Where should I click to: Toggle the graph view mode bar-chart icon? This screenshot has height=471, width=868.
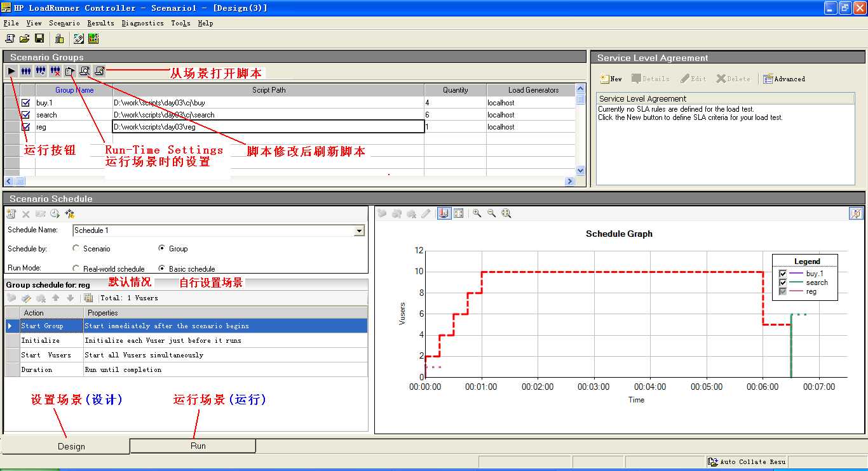click(444, 213)
